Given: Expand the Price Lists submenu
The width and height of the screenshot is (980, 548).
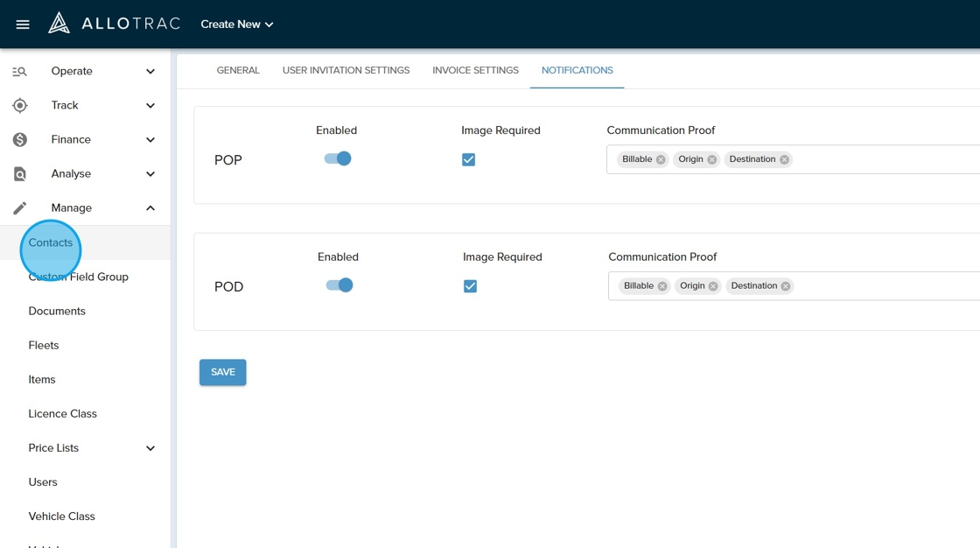Looking at the screenshot, I should coord(150,448).
